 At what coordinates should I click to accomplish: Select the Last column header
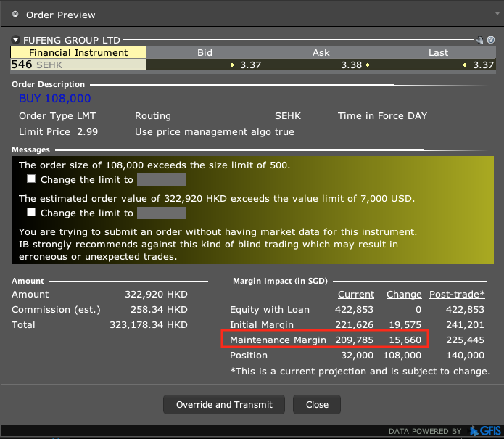(438, 52)
